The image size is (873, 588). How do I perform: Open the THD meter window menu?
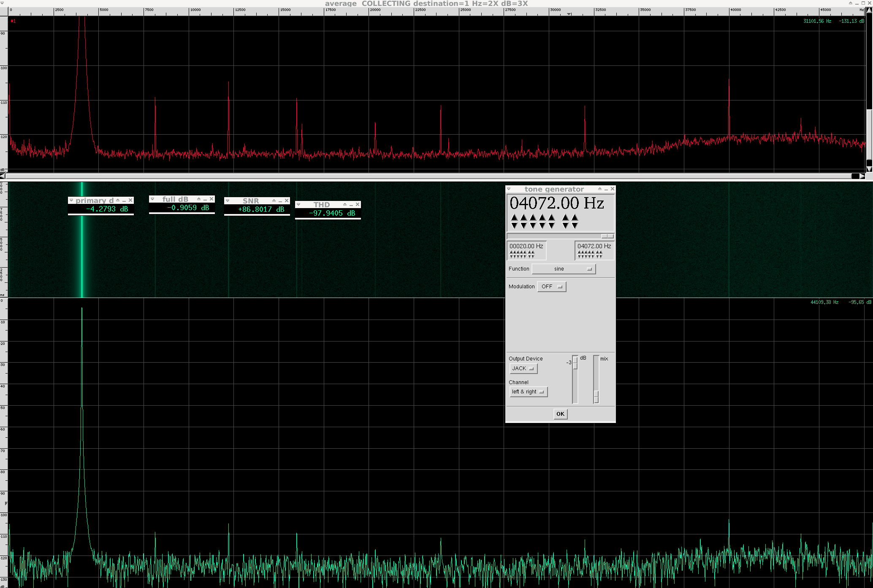pos(298,204)
